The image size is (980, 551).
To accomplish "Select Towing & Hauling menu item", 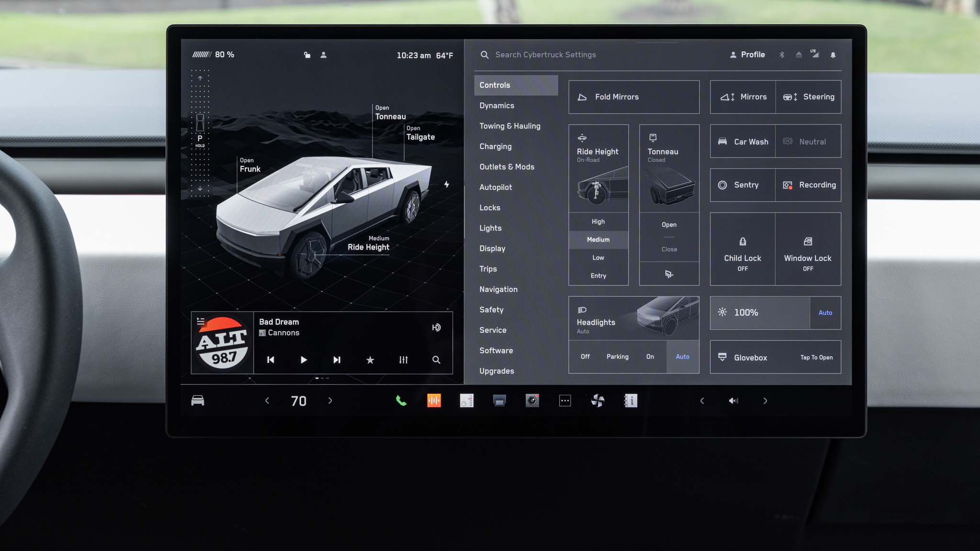I will pos(510,126).
